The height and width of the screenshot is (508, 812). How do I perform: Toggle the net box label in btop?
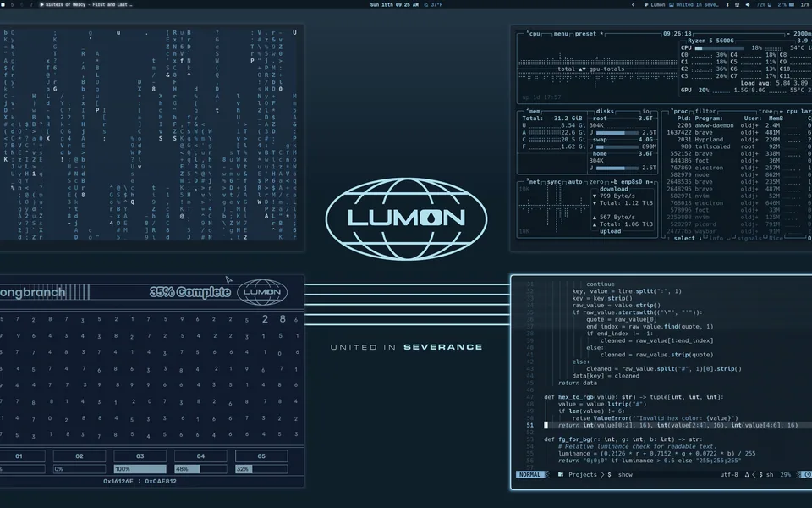(534, 182)
